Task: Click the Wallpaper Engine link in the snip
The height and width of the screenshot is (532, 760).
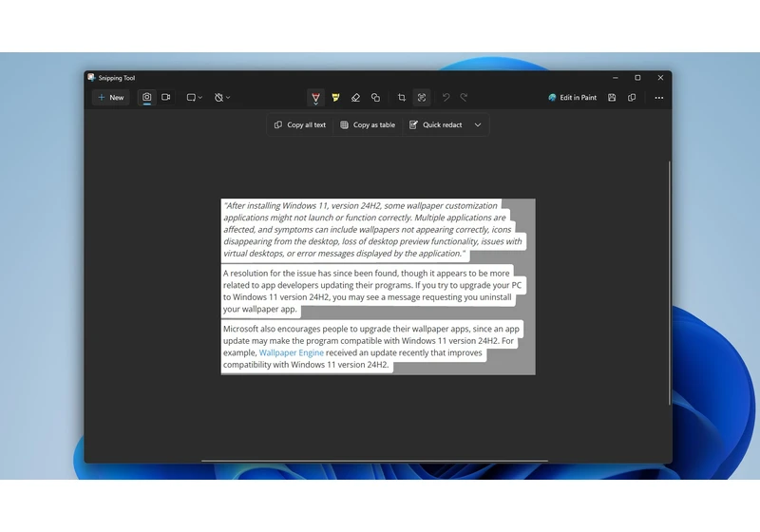Action: 292,352
